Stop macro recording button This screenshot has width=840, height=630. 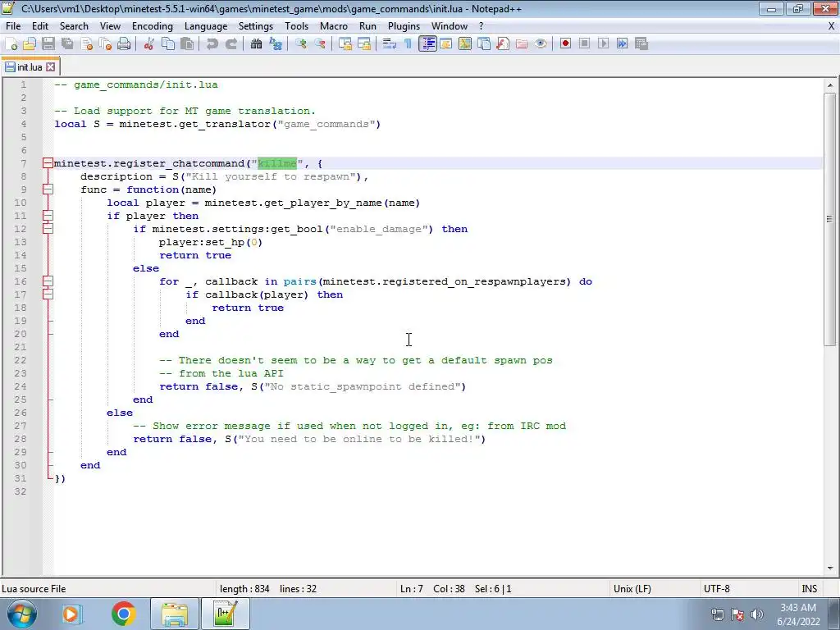coord(584,44)
